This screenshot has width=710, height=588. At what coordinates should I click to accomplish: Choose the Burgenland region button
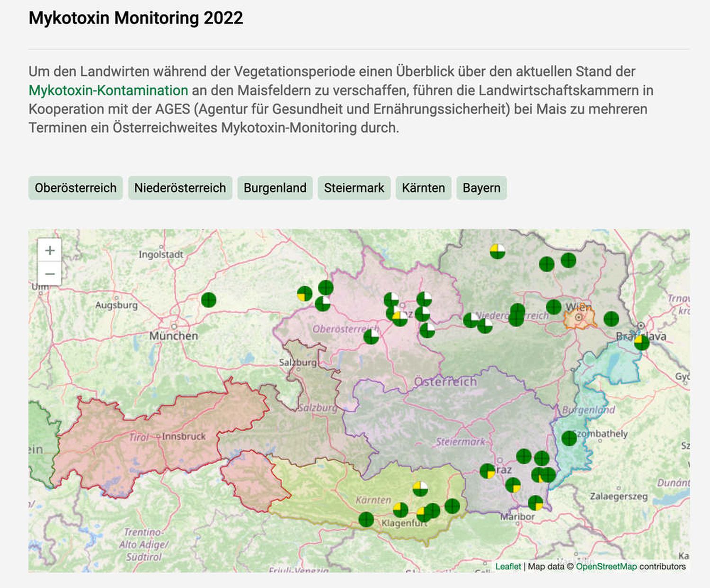coord(275,188)
